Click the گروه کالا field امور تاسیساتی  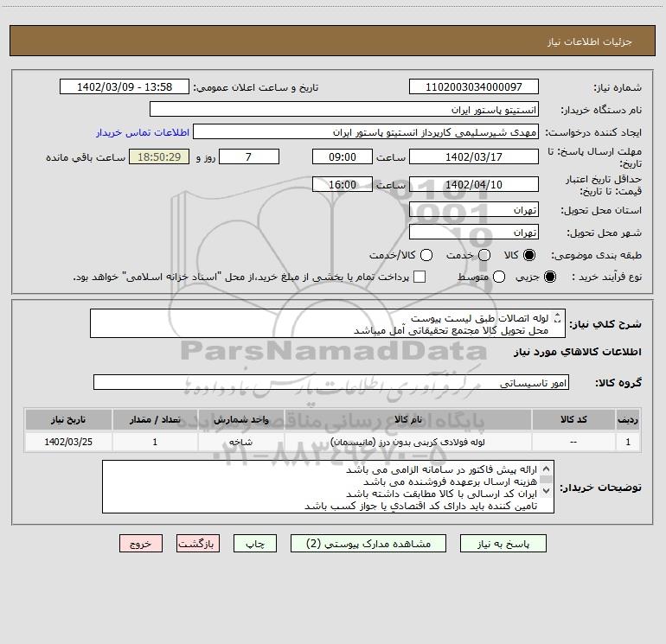coord(331,382)
